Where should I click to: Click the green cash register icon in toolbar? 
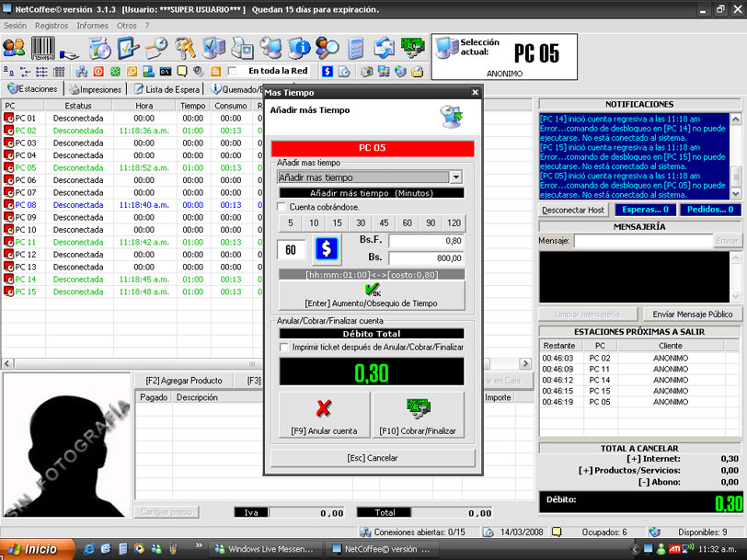click(412, 48)
